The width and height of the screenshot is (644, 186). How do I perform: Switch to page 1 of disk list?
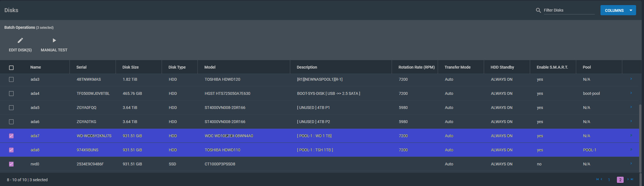pyautogui.click(x=609, y=180)
